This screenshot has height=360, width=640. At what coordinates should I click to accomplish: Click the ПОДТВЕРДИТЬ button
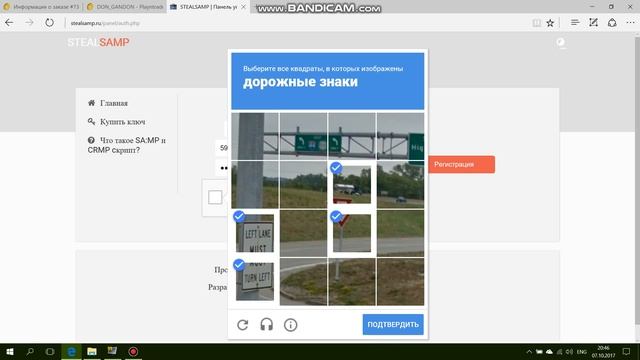click(393, 324)
